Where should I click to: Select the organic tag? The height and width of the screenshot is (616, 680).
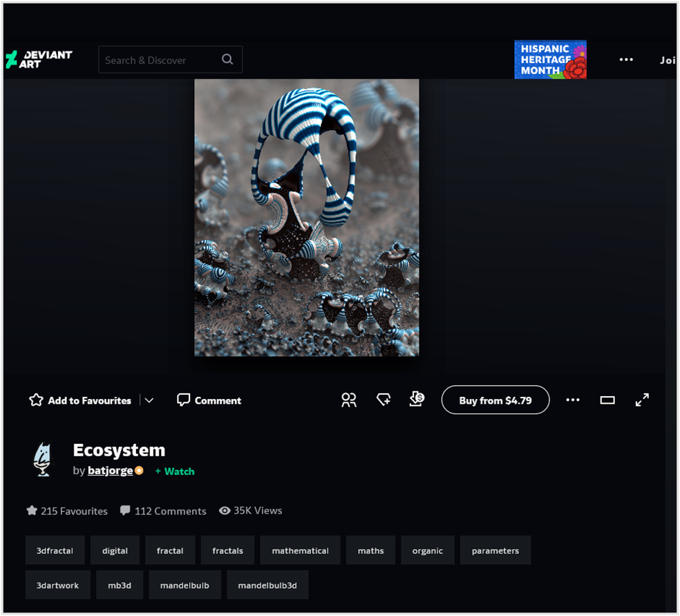428,550
